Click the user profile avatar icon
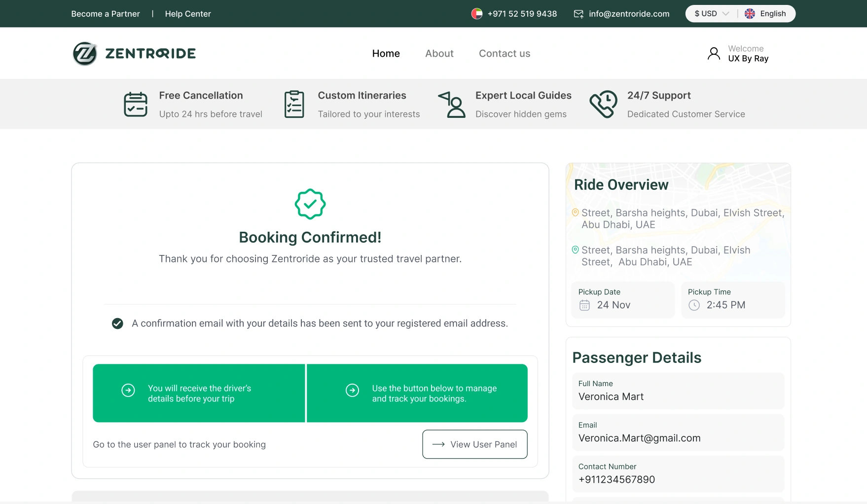This screenshot has height=504, width=867. (x=714, y=53)
